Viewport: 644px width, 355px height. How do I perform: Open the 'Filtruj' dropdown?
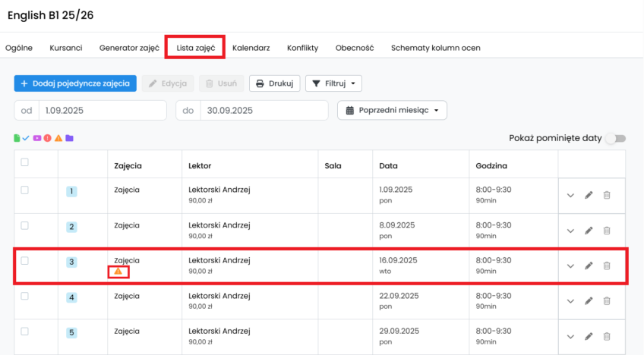point(333,83)
